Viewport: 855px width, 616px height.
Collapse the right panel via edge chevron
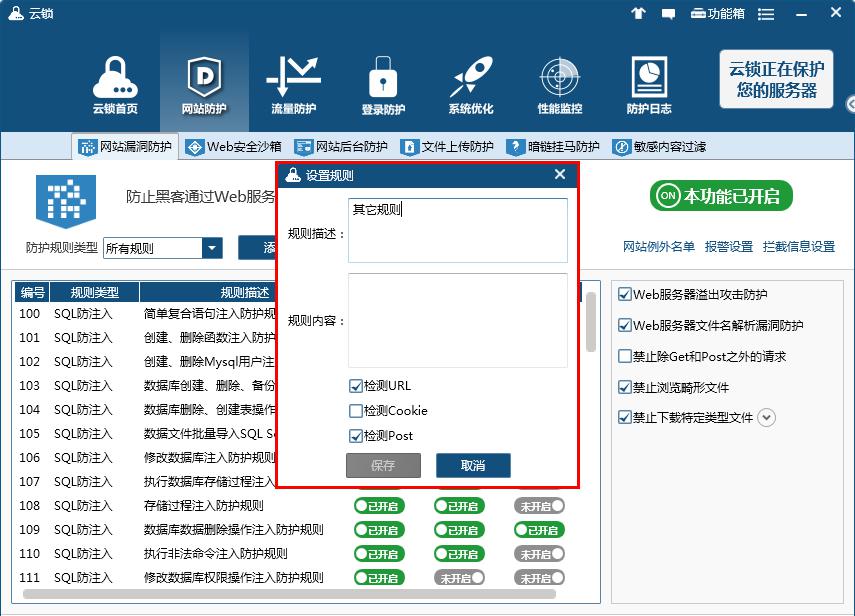tap(849, 103)
